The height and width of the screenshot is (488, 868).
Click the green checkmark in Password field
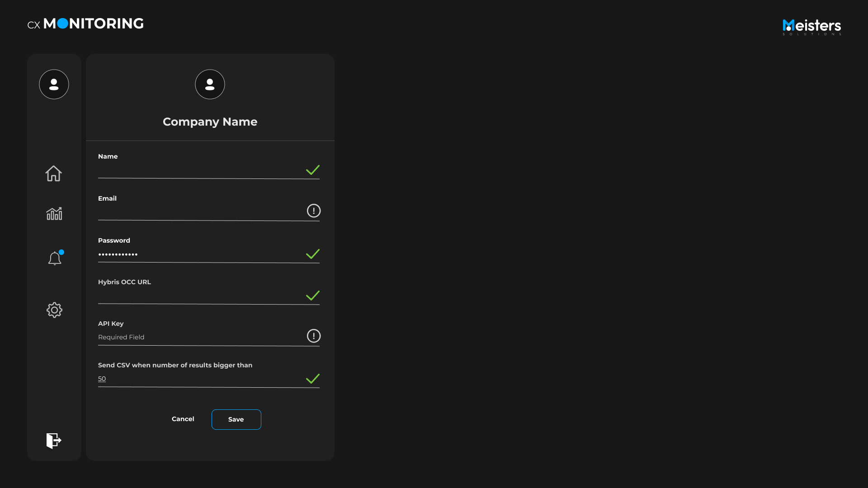point(312,254)
